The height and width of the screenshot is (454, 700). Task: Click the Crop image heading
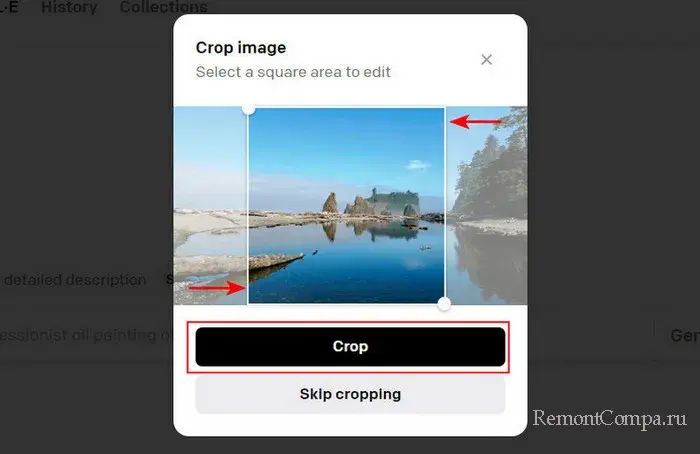241,48
